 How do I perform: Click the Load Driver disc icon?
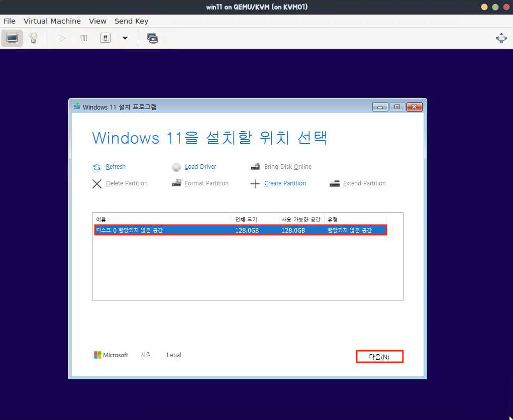176,167
